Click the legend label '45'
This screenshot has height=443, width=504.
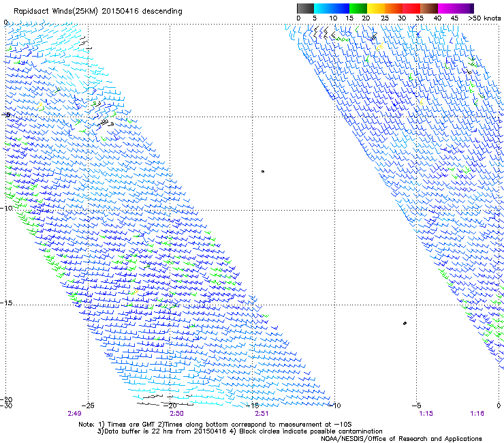(454, 18)
